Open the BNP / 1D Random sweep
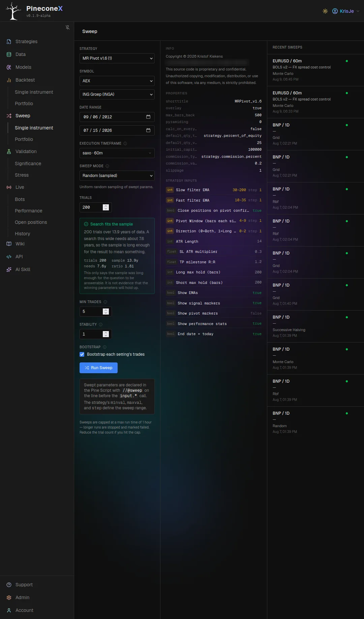This screenshot has width=364, height=619. click(315, 422)
